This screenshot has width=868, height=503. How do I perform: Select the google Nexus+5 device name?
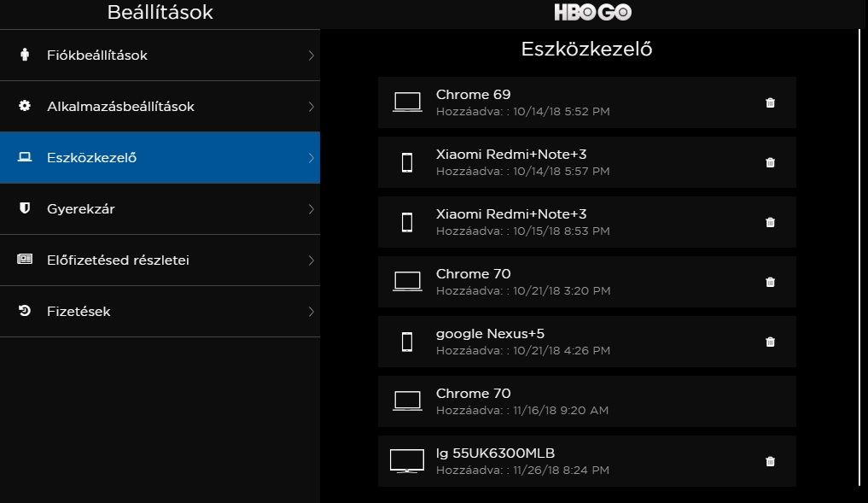pyautogui.click(x=490, y=334)
